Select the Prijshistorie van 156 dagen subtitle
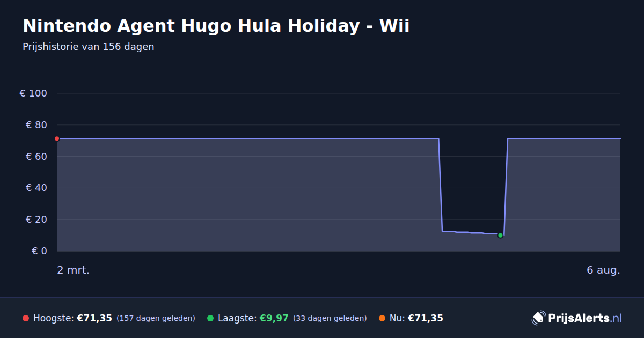Screen dimensions: 644x338 point(89,47)
